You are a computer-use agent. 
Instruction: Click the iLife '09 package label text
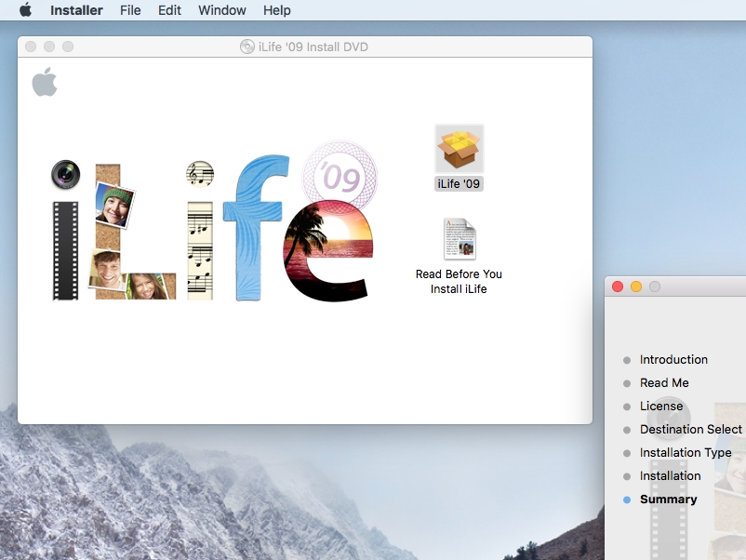[459, 184]
